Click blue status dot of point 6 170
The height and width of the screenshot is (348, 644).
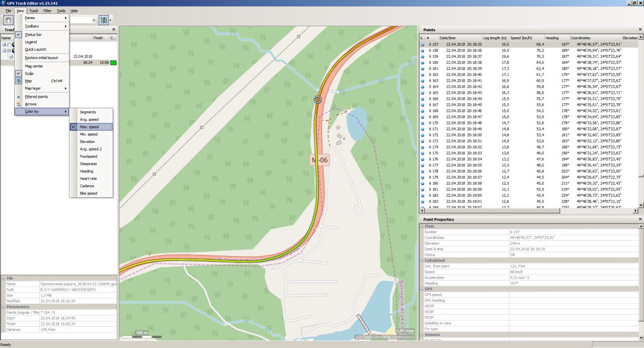tap(423, 123)
